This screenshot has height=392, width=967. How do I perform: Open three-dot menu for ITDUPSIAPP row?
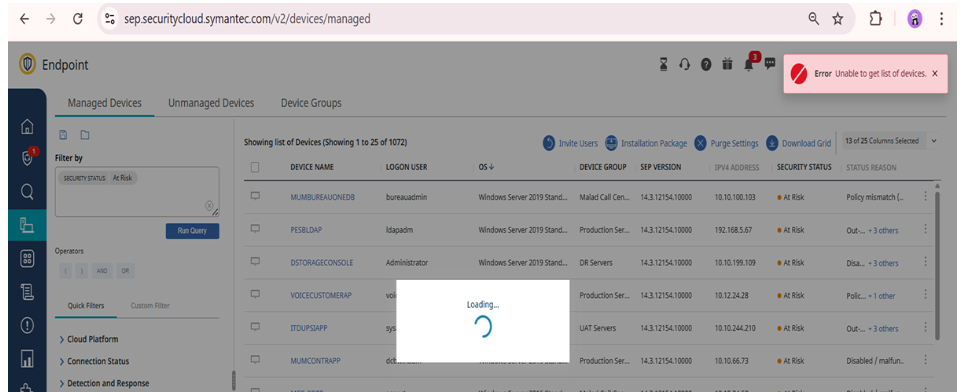pyautogui.click(x=925, y=327)
